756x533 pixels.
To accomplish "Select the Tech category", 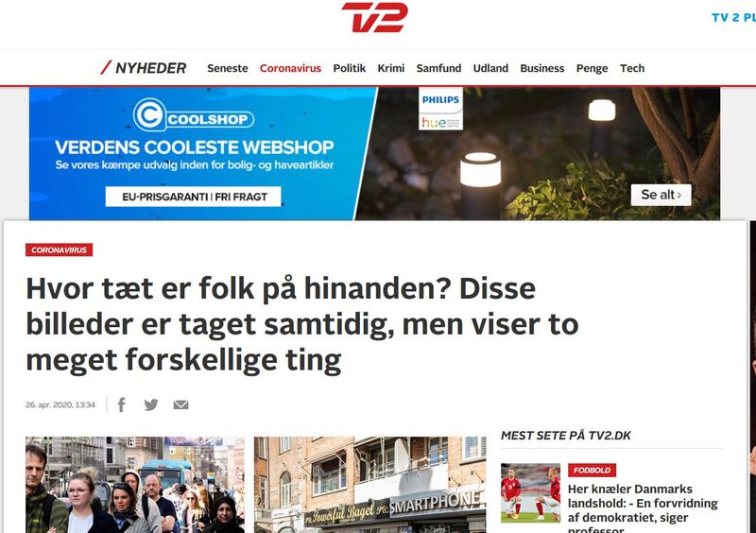I will pos(632,68).
